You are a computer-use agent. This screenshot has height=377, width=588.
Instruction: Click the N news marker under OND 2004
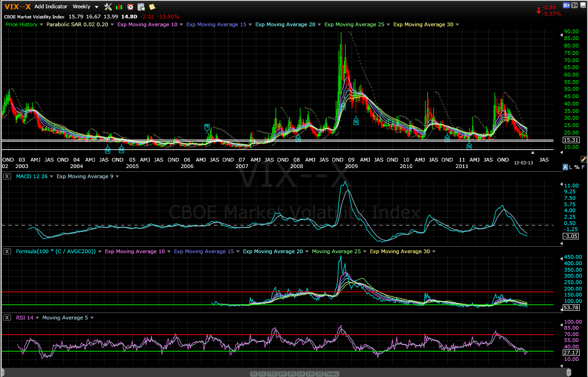coord(121,150)
